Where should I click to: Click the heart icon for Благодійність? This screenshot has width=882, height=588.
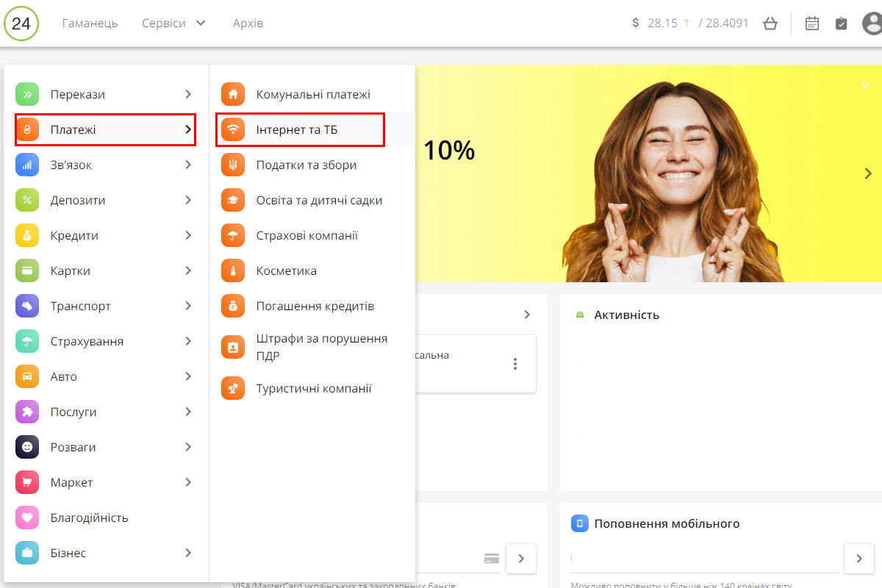27,517
